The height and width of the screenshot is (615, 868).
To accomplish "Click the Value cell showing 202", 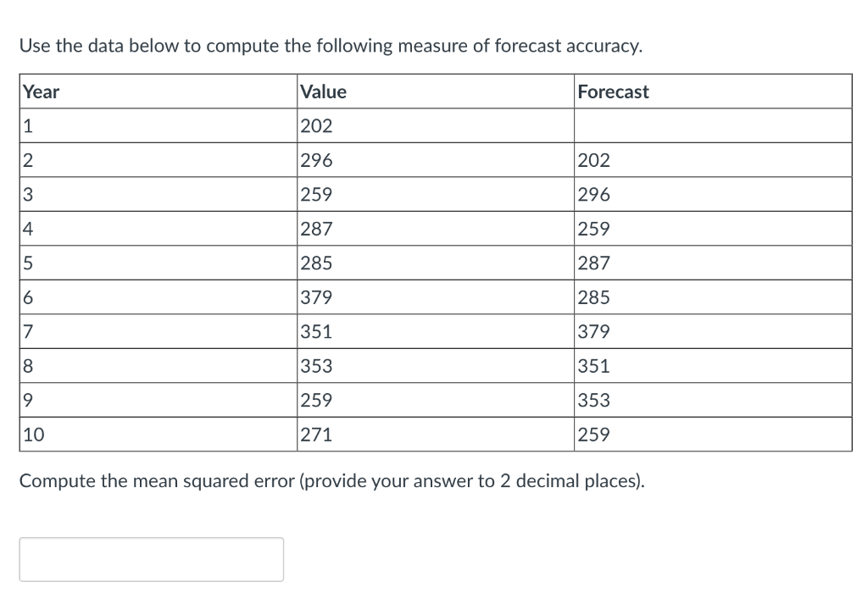I will pos(314,125).
